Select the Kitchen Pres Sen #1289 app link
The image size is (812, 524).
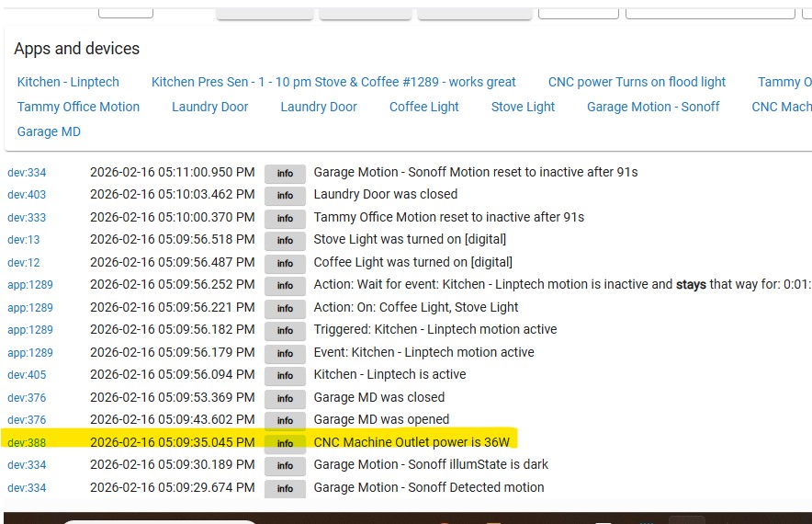[x=333, y=82]
